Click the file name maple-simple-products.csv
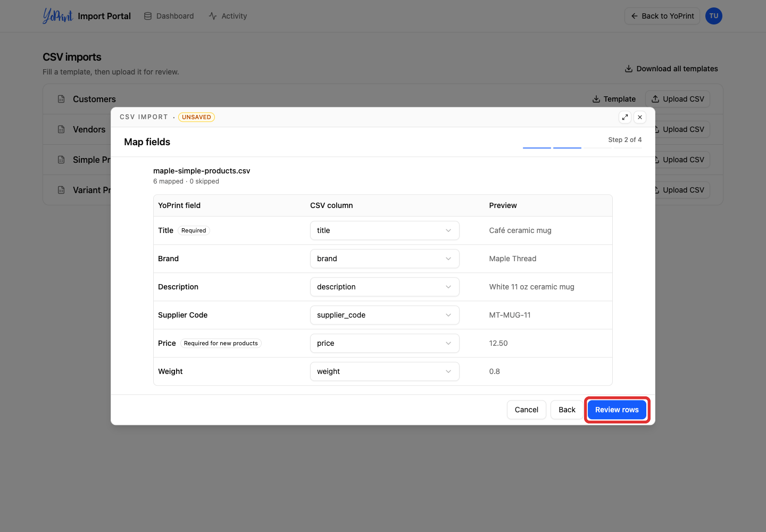 coord(202,171)
